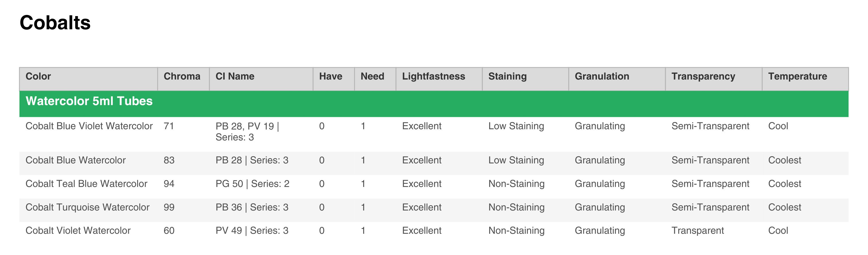This screenshot has height=255, width=868.
Task: Click Transparent cell for Cobalt Violet
Action: pyautogui.click(x=698, y=231)
